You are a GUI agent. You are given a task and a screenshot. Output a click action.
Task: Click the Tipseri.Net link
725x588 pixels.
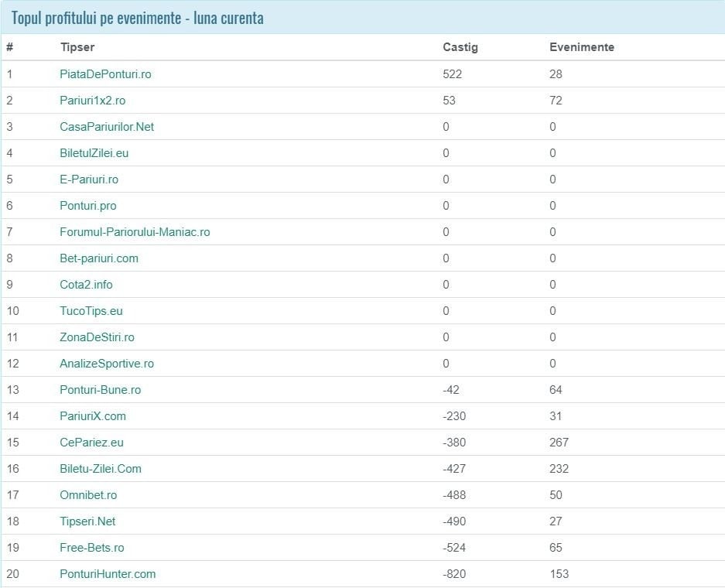pos(87,521)
